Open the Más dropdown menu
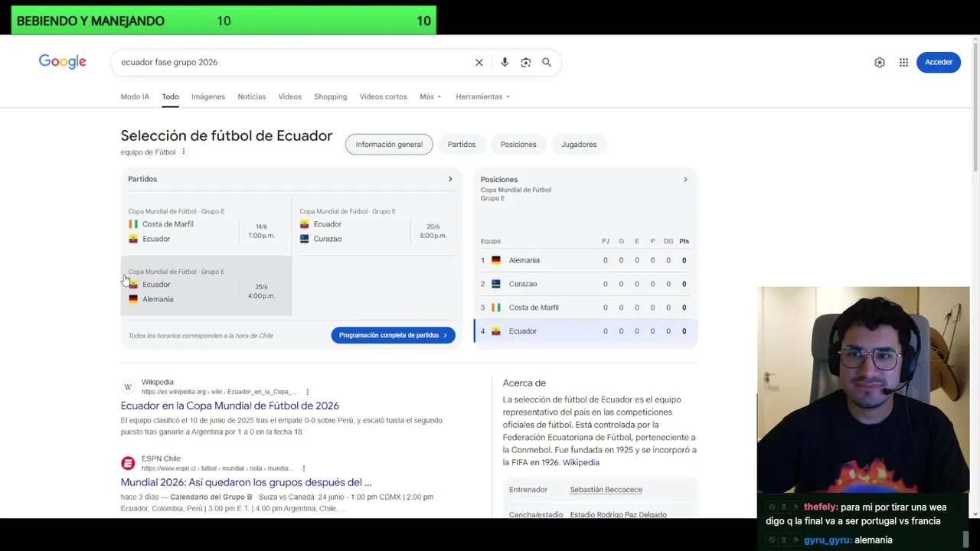Viewport: 980px width, 551px height. click(x=430, y=96)
